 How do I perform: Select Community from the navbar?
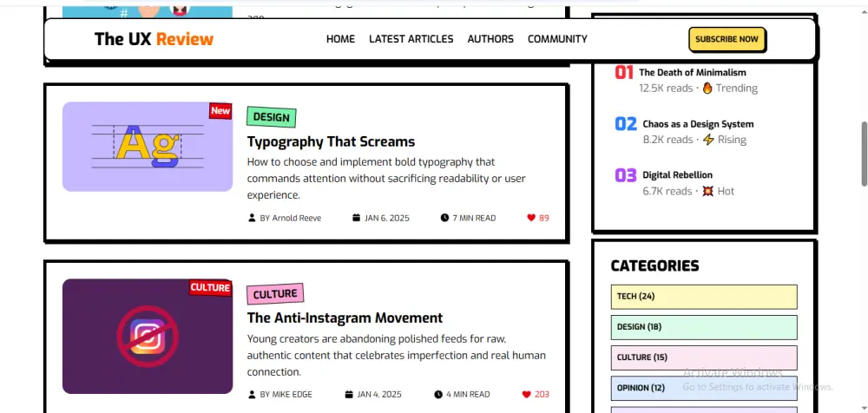pos(557,39)
